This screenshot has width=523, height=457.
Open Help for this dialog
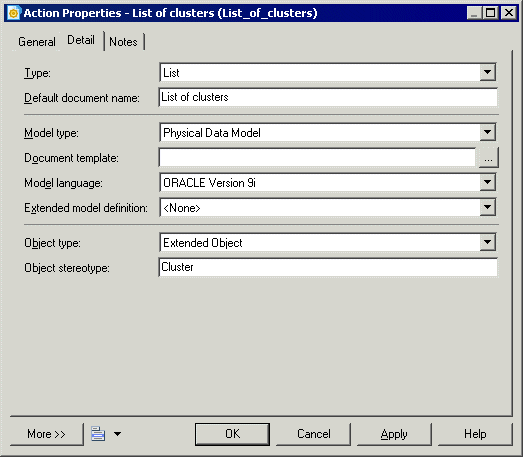point(475,434)
